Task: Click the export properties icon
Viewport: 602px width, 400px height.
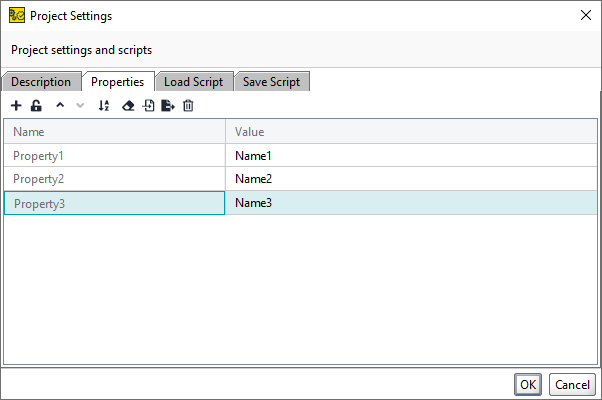Action: coord(167,106)
